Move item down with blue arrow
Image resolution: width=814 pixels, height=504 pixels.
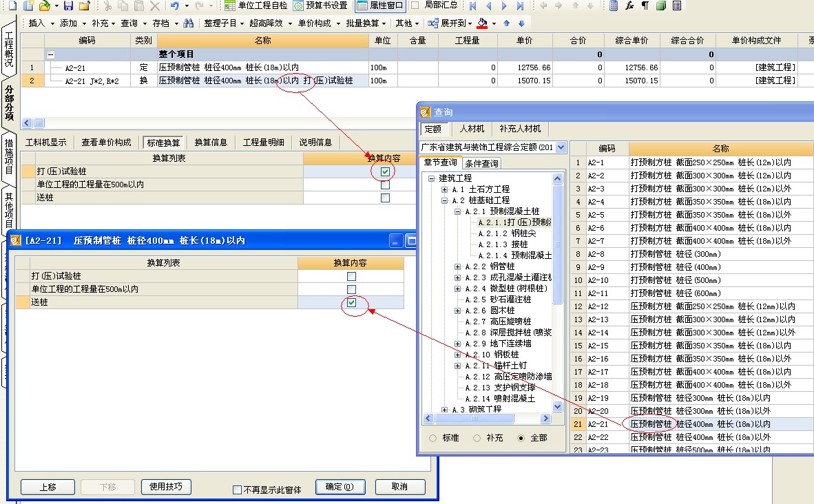coord(522,23)
